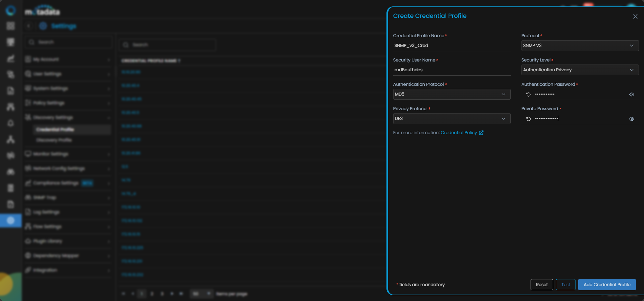Open the Authentication Protocol dropdown showing MD5
Viewport: 644px width, 301px height.
click(452, 94)
